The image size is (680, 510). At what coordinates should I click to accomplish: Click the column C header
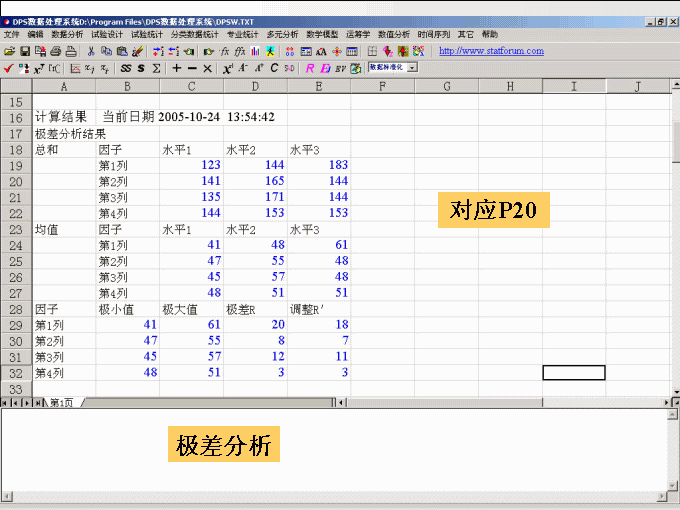(191, 87)
